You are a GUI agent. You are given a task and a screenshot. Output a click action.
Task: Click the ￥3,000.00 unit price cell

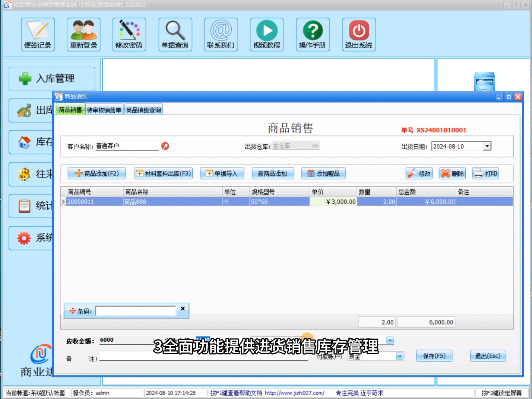click(x=333, y=201)
